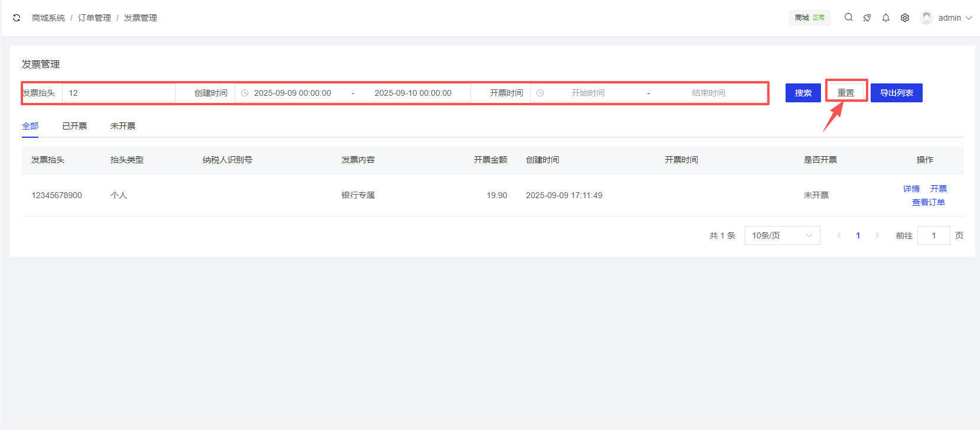
Task: Click the refresh icon in top-left corner
Action: click(17, 18)
